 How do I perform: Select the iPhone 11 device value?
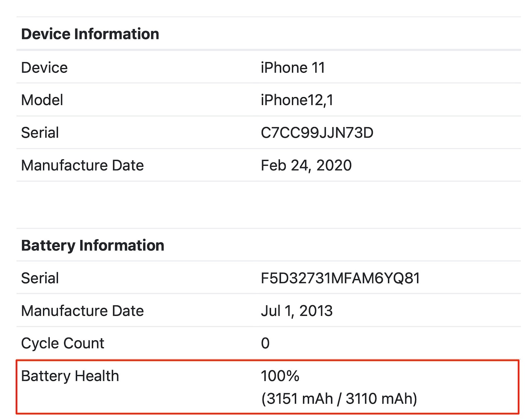(293, 67)
